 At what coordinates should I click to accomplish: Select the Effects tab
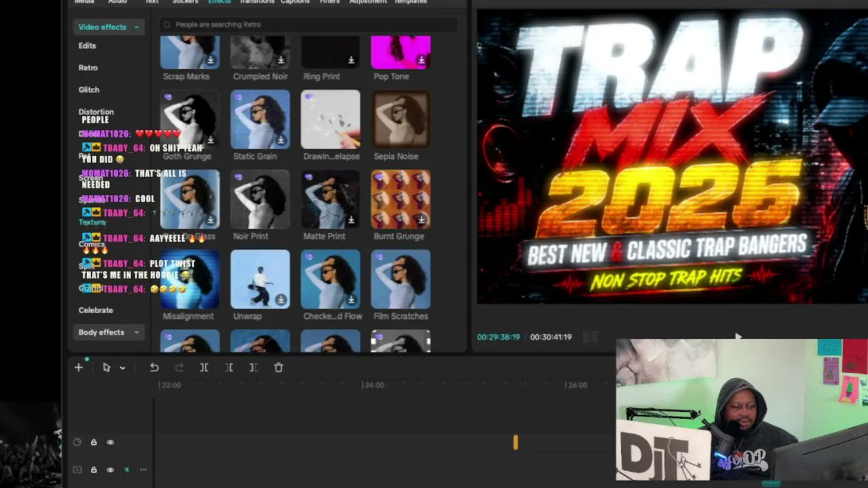219,2
